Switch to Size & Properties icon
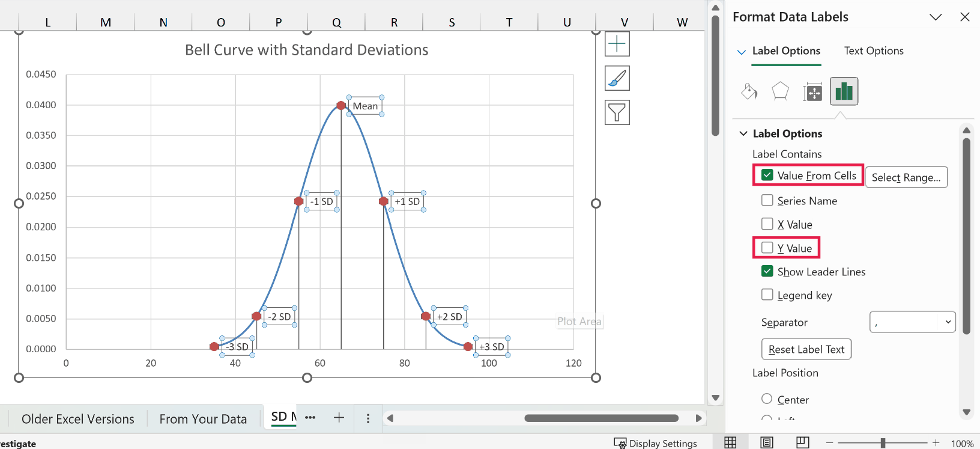 click(812, 92)
